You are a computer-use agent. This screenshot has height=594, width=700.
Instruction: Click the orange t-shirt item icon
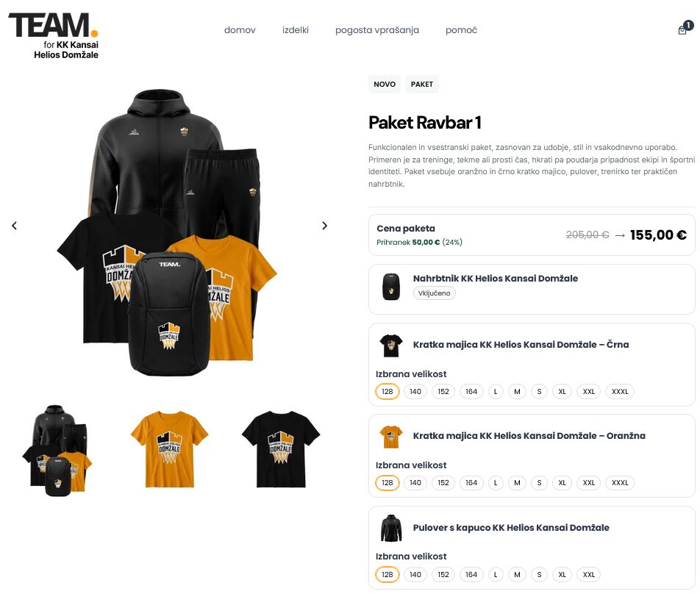(x=391, y=437)
